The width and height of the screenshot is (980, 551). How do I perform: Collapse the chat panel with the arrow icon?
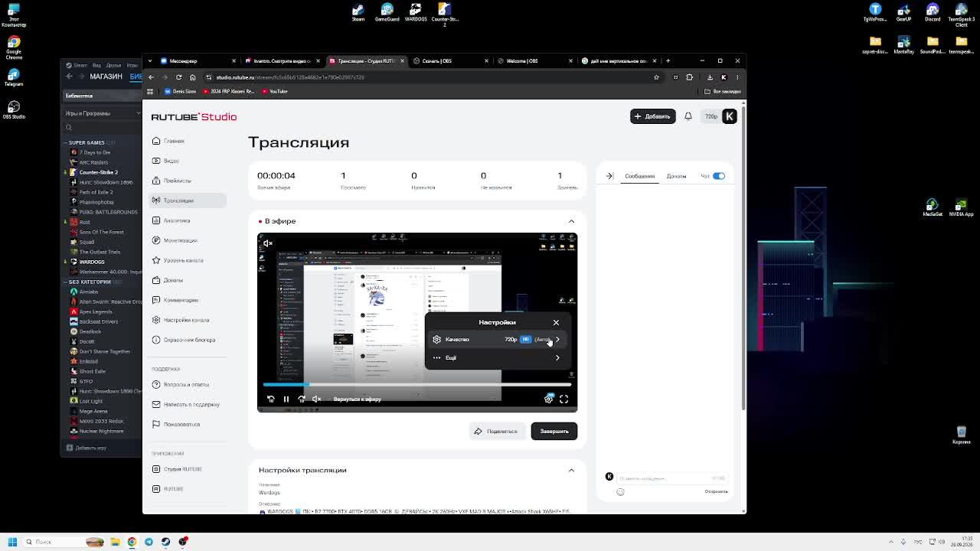pos(609,176)
